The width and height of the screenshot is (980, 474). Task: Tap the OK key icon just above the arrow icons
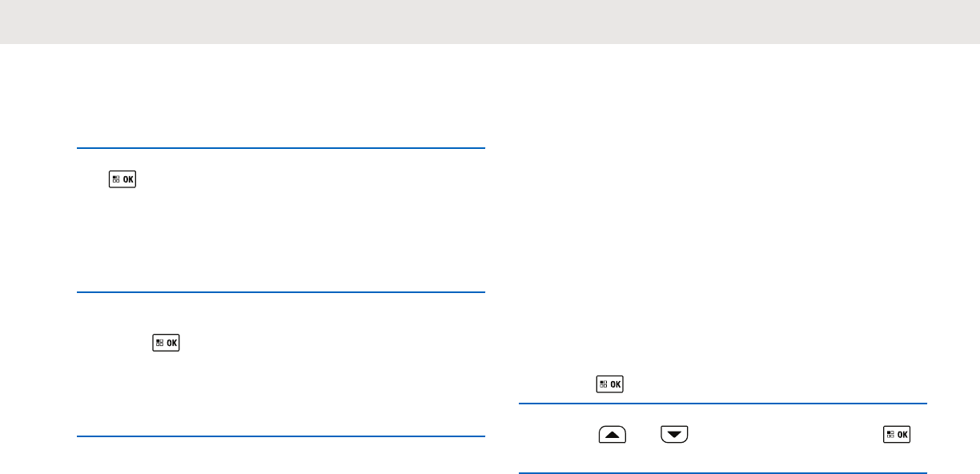pyautogui.click(x=610, y=384)
